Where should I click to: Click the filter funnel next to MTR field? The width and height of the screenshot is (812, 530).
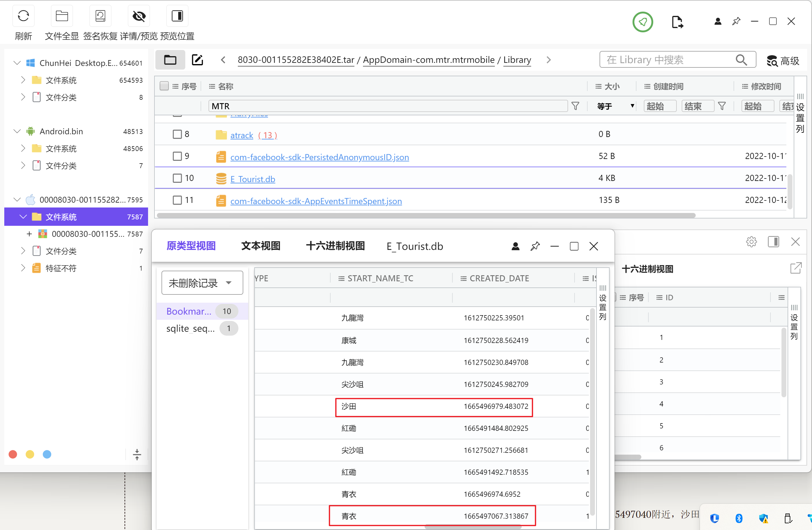pyautogui.click(x=575, y=106)
